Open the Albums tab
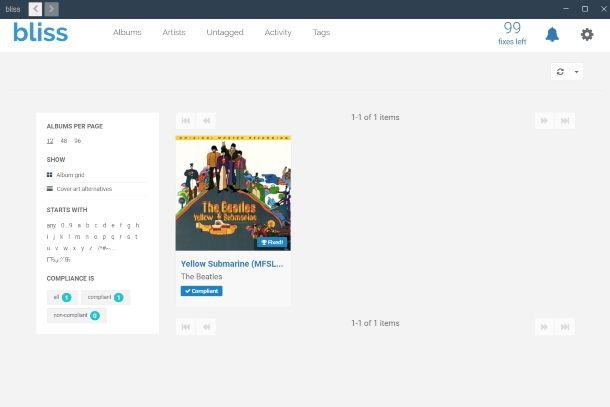Image resolution: width=610 pixels, height=407 pixels. (127, 32)
